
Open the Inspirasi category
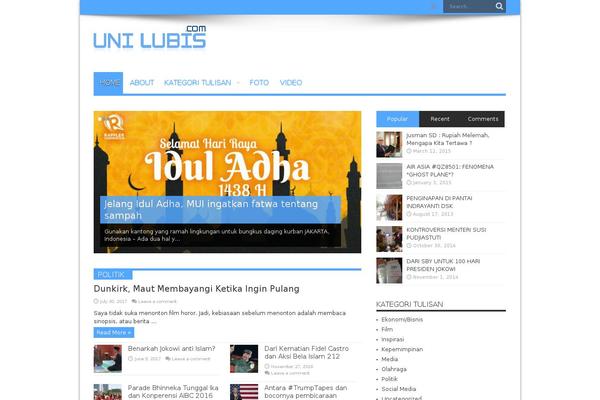[x=393, y=339]
